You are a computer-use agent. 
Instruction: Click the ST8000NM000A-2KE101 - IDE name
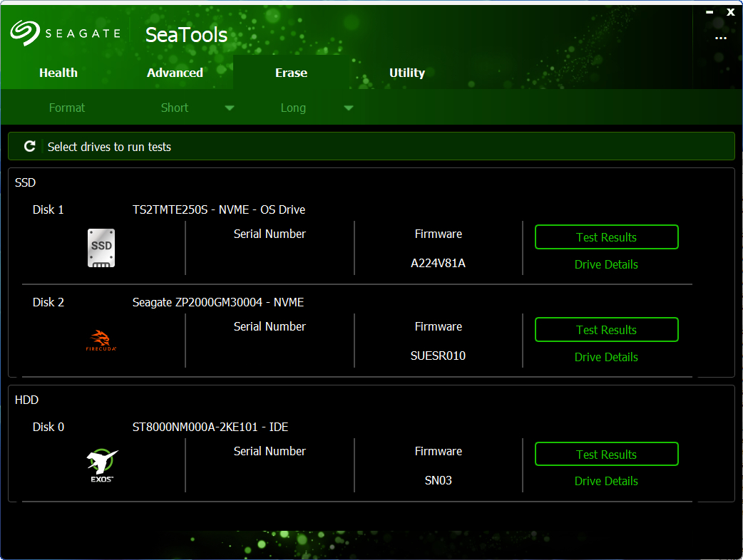click(x=210, y=427)
